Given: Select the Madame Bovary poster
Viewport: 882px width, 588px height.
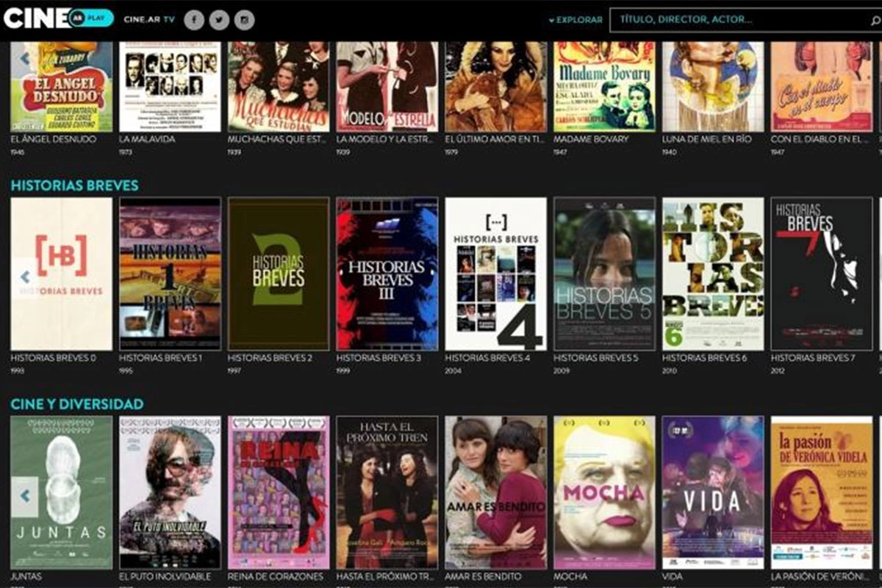Looking at the screenshot, I should pyautogui.click(x=604, y=86).
